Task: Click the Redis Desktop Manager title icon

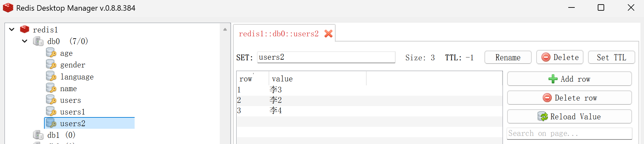Action: pos(8,8)
